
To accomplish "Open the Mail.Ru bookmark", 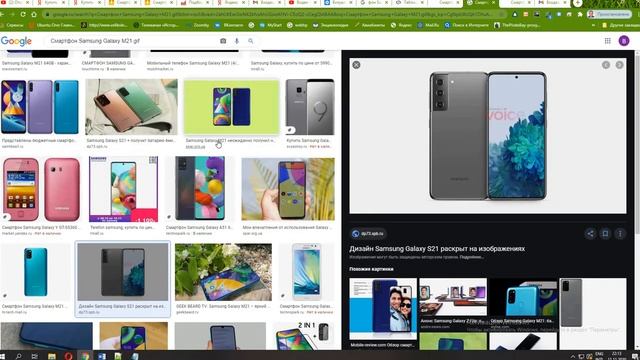I will point(428,25).
